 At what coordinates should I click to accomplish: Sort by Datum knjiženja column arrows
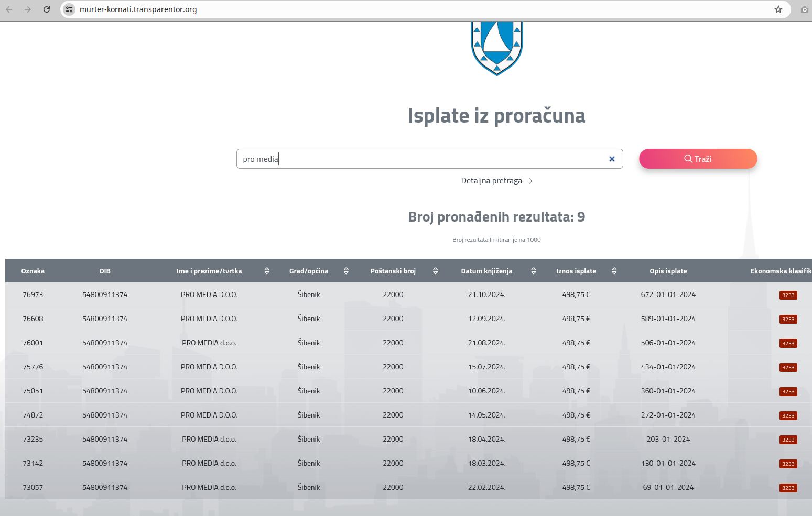tap(533, 271)
